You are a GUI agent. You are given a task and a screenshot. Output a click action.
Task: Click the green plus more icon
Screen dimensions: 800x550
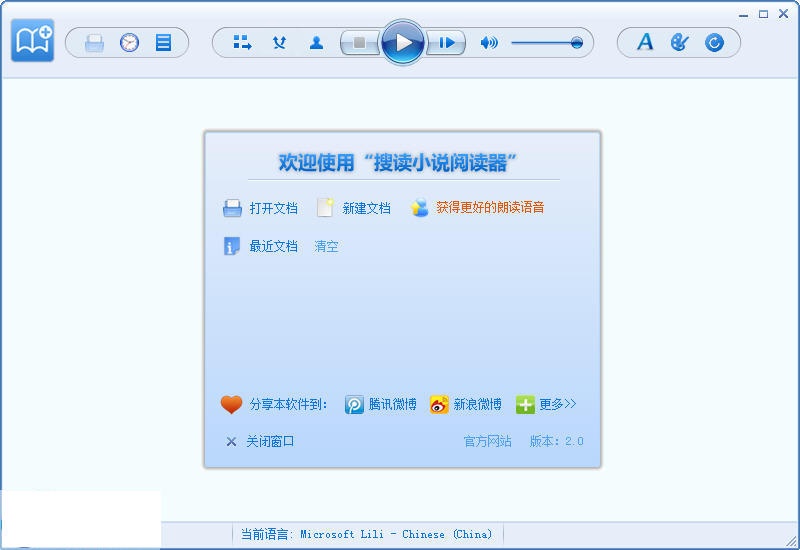(x=525, y=405)
